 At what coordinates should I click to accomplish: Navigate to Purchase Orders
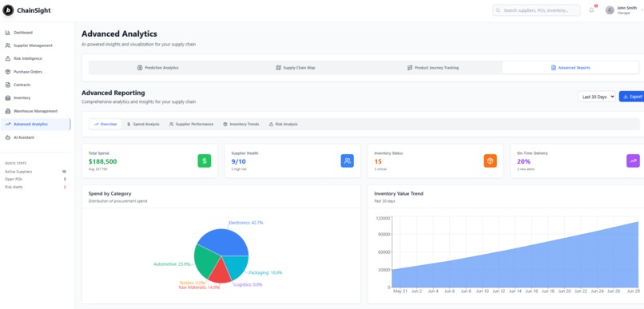[35, 72]
